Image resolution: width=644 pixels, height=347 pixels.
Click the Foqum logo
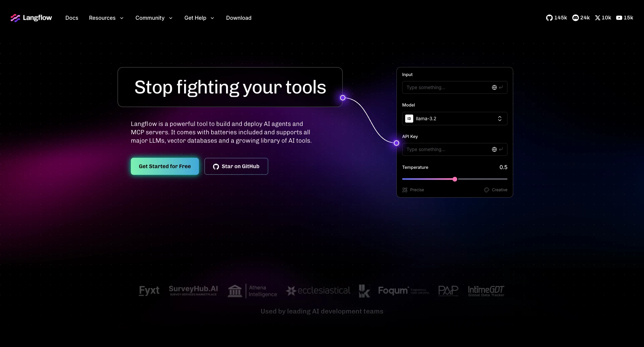coord(404,290)
